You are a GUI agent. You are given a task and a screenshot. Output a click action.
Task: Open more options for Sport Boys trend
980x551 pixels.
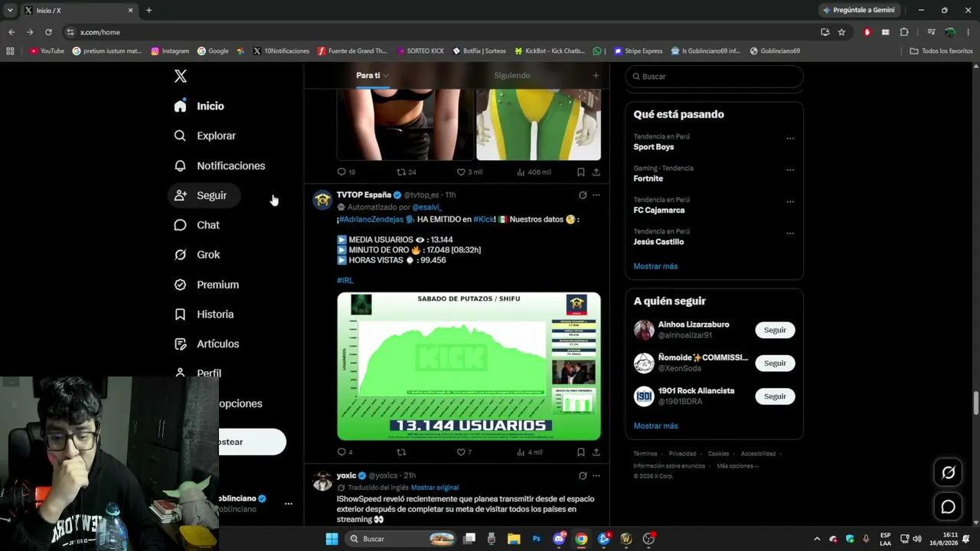pyautogui.click(x=790, y=139)
